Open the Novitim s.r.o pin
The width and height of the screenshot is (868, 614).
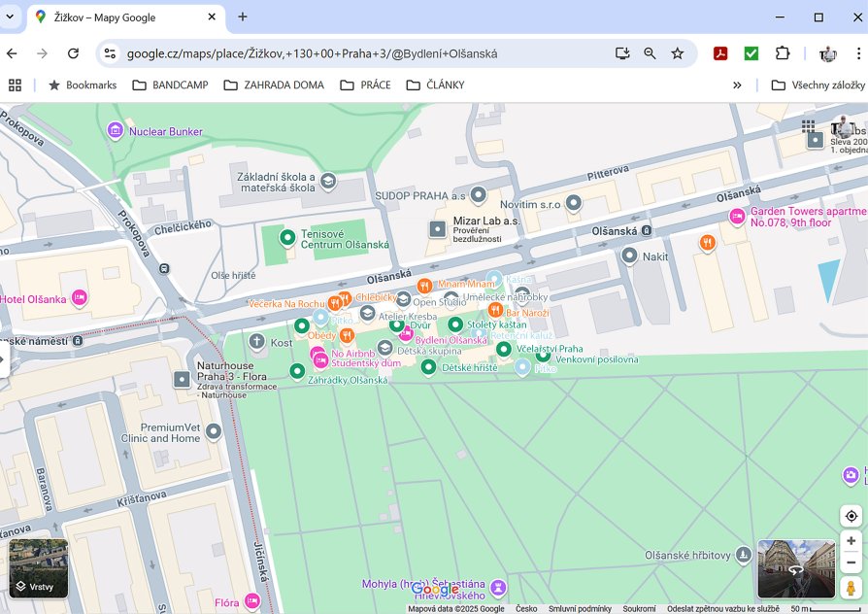[574, 203]
